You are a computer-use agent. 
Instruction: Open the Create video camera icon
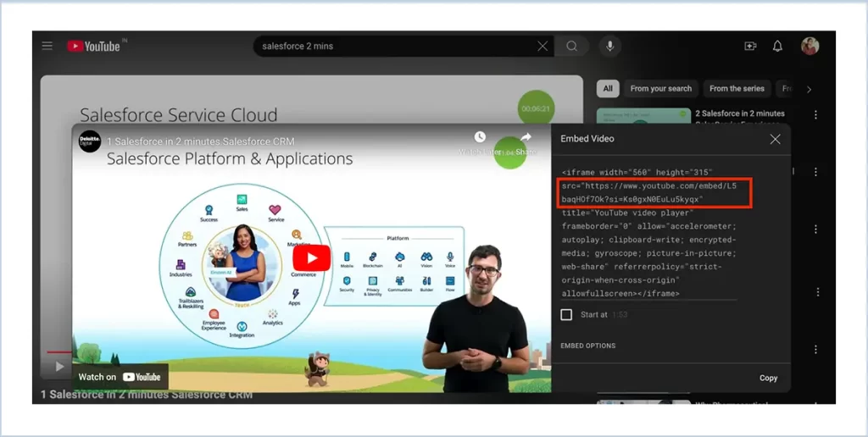pyautogui.click(x=750, y=46)
